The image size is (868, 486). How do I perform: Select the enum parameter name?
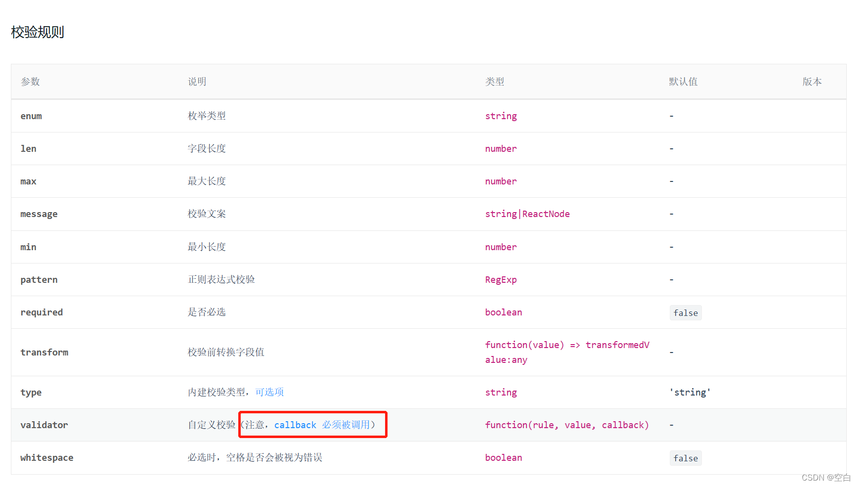coord(31,116)
